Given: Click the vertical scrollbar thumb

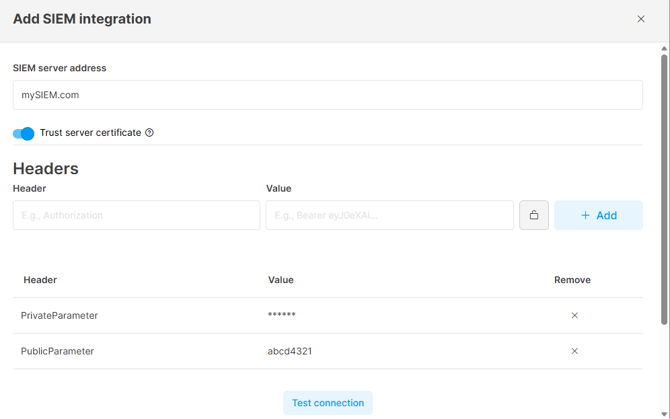Looking at the screenshot, I should (x=664, y=189).
